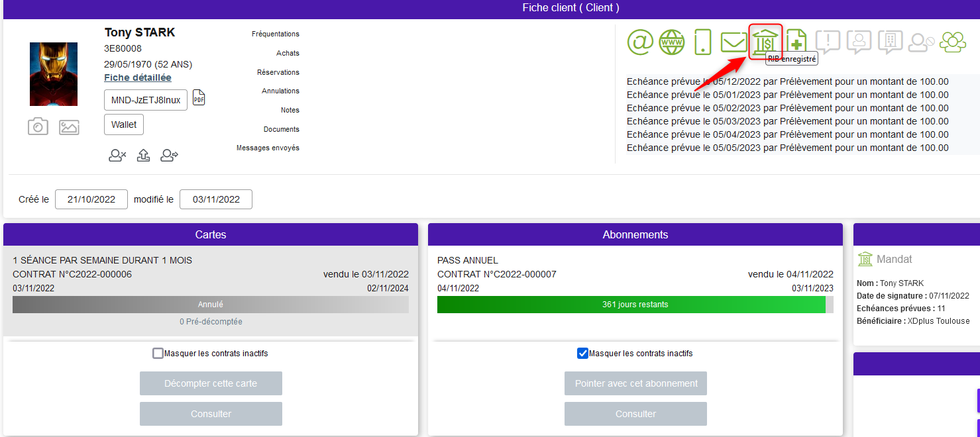The height and width of the screenshot is (437, 980).
Task: Click the Date de signature 07/11/2022 line
Action: [913, 296]
